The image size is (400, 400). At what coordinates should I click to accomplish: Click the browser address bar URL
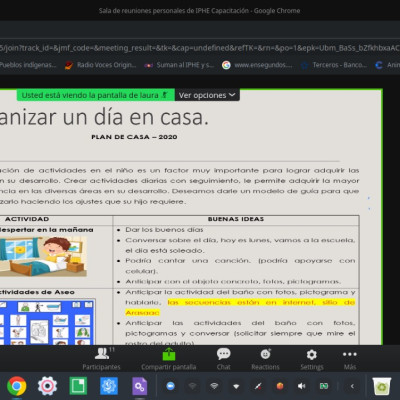(x=200, y=48)
